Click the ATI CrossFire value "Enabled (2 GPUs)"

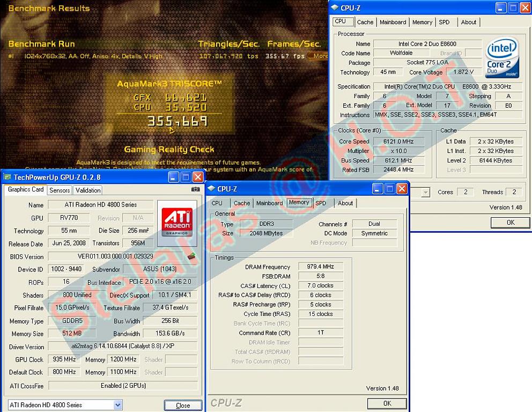[123, 386]
